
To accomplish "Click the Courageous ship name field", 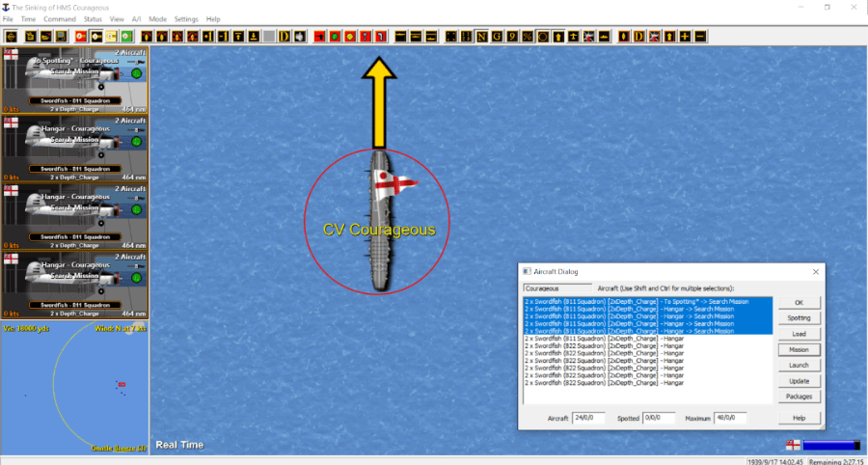I will 557,288.
